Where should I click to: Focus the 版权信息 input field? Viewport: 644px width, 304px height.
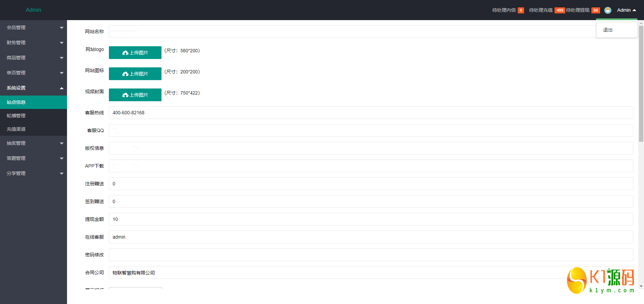coord(371,148)
